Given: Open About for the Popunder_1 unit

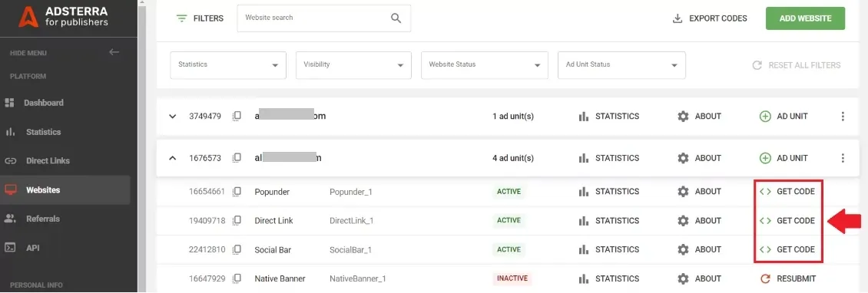Looking at the screenshot, I should (699, 191).
